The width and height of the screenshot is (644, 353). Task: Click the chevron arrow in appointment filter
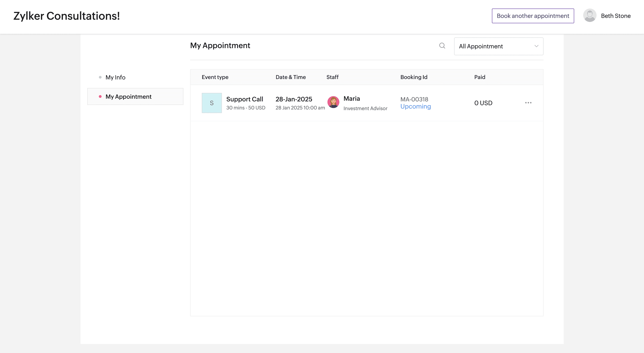coord(536,46)
